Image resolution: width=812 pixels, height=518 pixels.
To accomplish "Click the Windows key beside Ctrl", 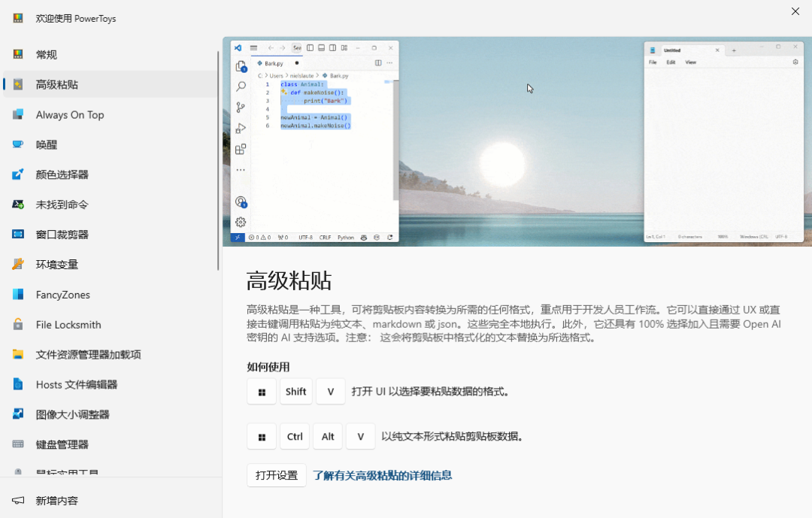I will pyautogui.click(x=262, y=437).
